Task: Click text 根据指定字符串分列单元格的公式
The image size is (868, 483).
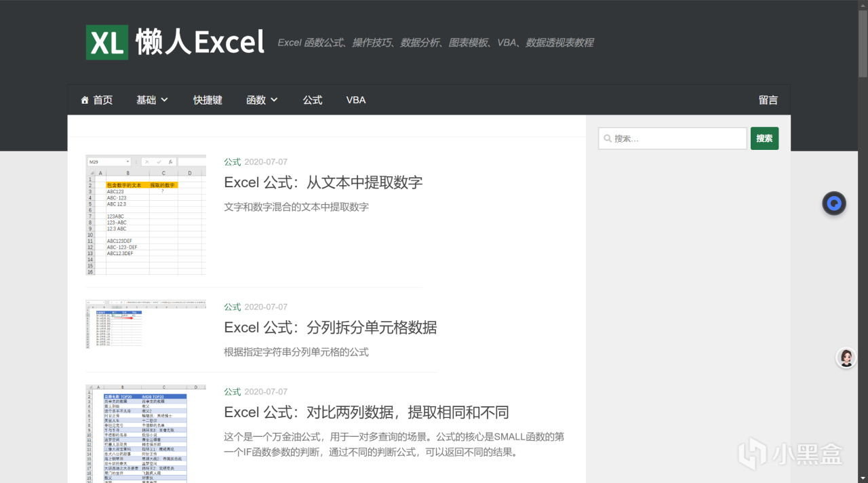Action: [296, 352]
